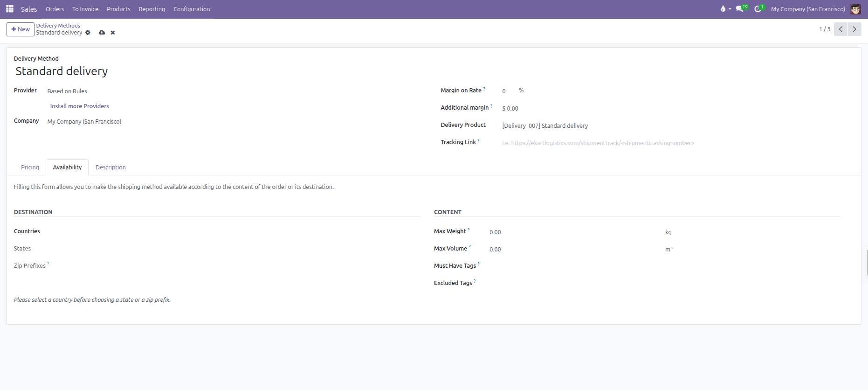Screen dimensions: 868x390
Task: Click the gear actions icon beside Standard delivery
Action: pos(88,33)
